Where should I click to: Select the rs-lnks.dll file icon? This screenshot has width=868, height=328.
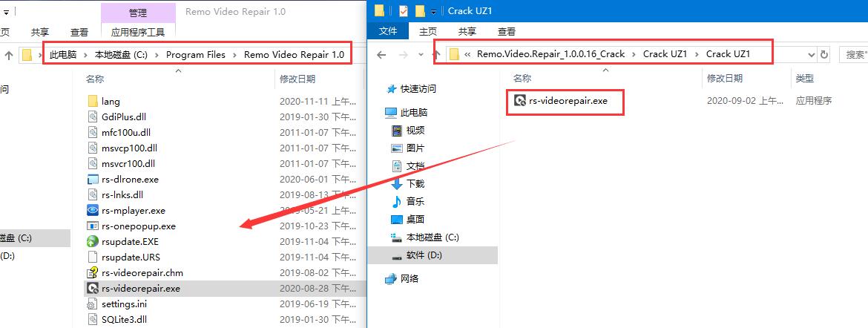pos(93,195)
